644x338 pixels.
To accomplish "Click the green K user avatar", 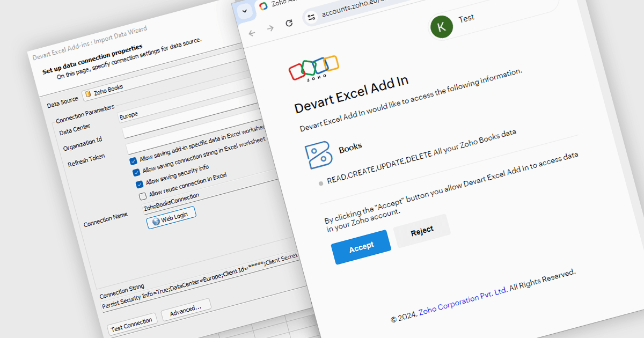I will [442, 27].
